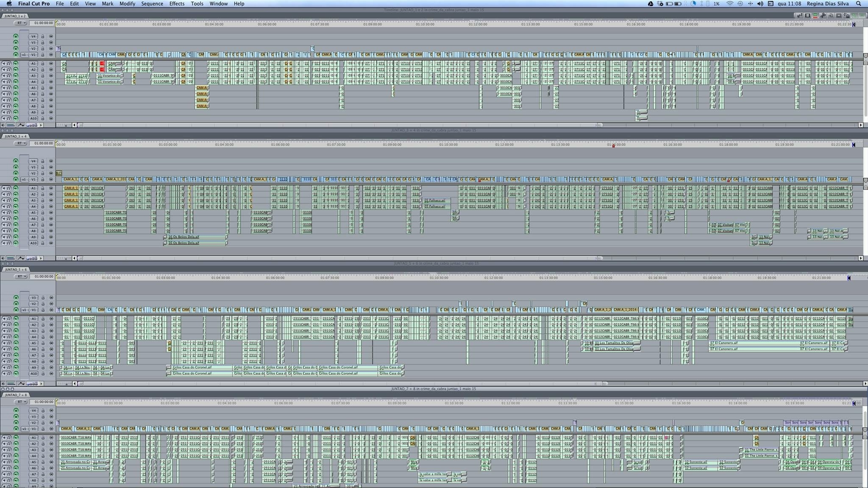This screenshot has width=868, height=488.
Task: Select the JUNTAO_3 + 4 sequence tab
Action: (x=16, y=136)
